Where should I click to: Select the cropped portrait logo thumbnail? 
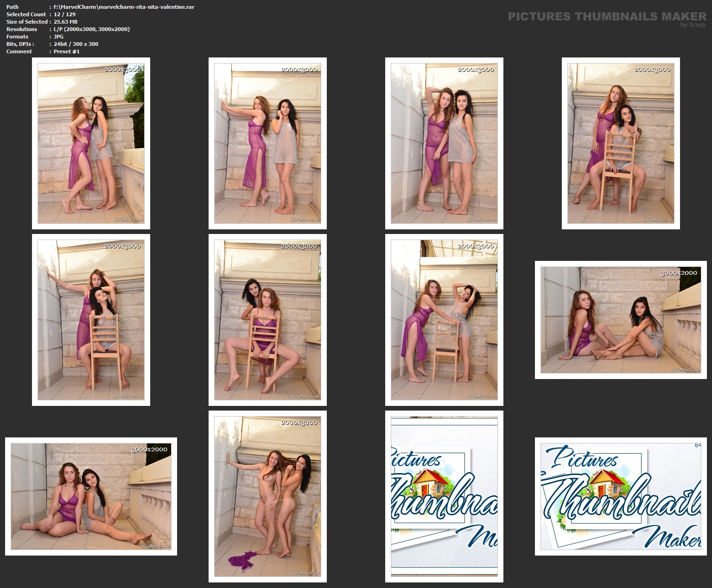click(x=444, y=496)
